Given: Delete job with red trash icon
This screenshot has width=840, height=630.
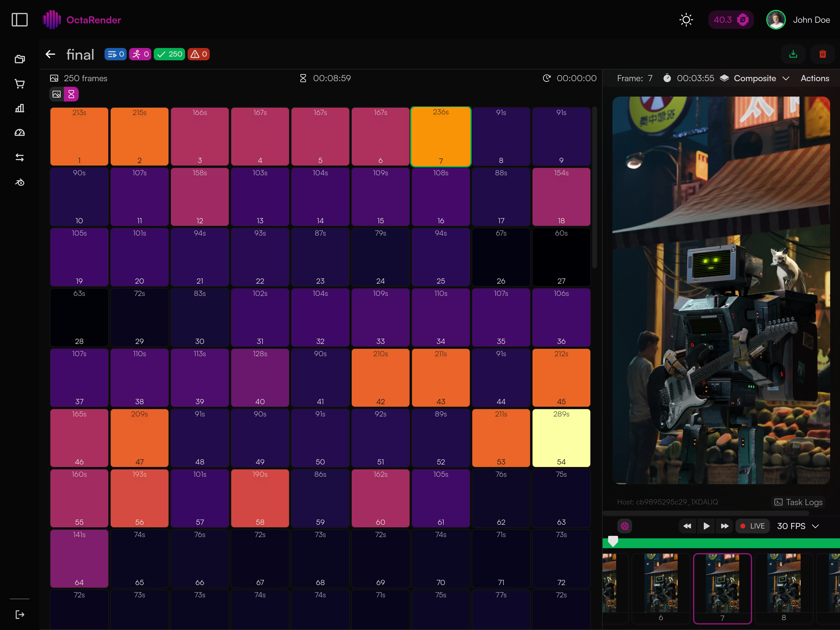Looking at the screenshot, I should (x=822, y=54).
